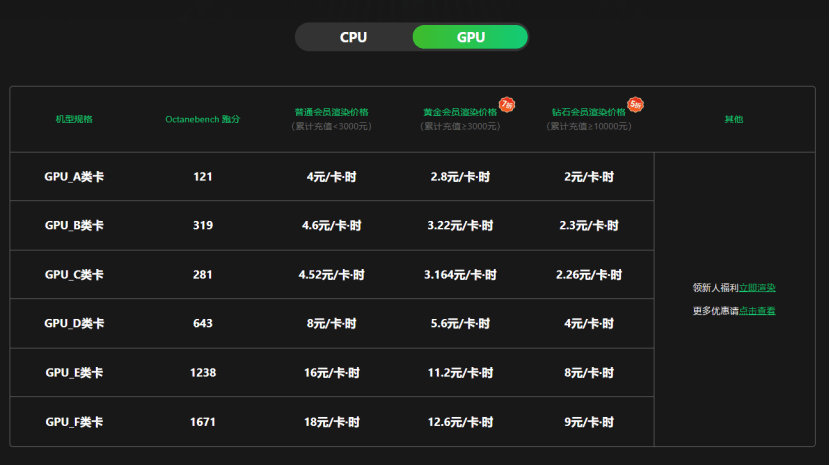Open the 立即渲染 link

click(x=757, y=288)
